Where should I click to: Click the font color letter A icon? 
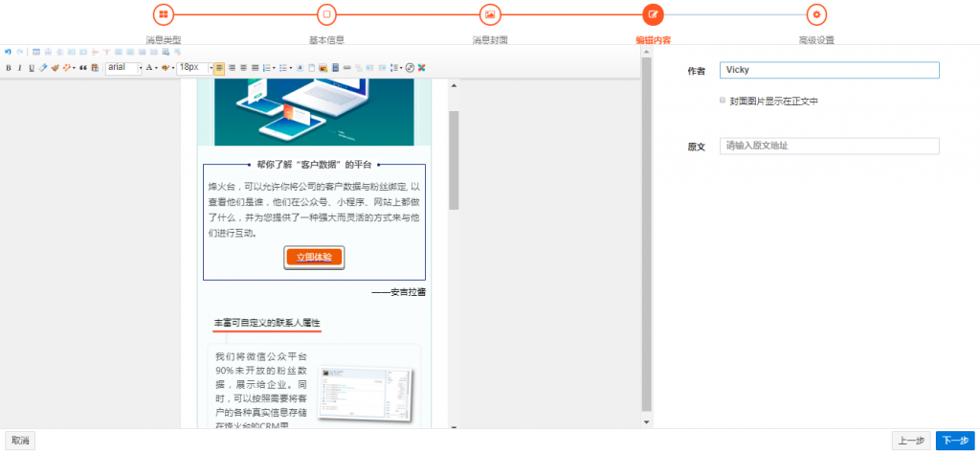pos(148,68)
